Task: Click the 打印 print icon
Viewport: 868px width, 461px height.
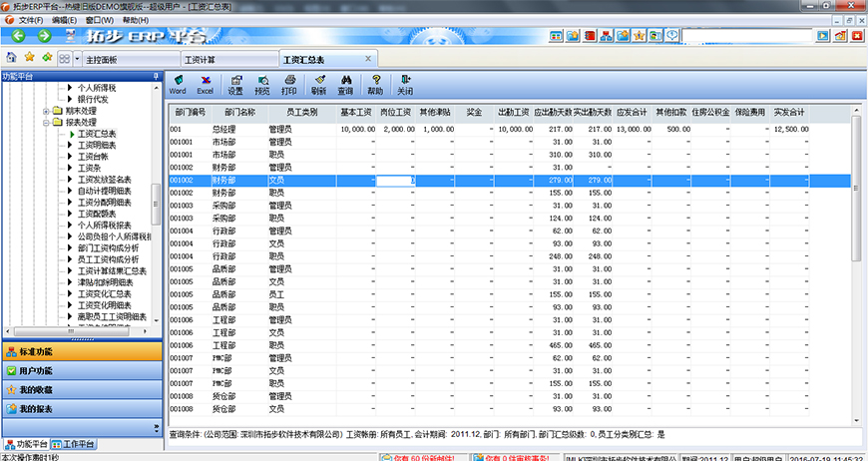Action: pos(288,84)
